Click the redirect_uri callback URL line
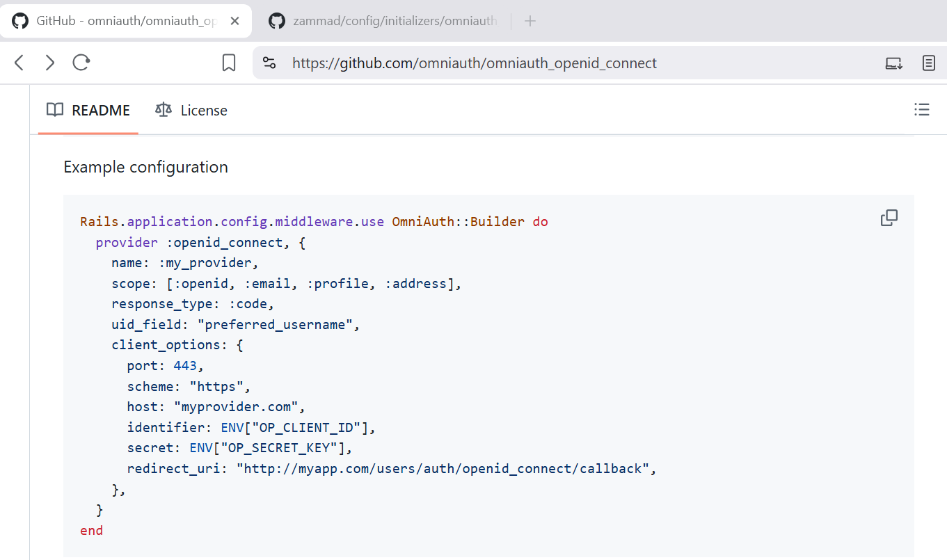The image size is (947, 560). [x=392, y=468]
